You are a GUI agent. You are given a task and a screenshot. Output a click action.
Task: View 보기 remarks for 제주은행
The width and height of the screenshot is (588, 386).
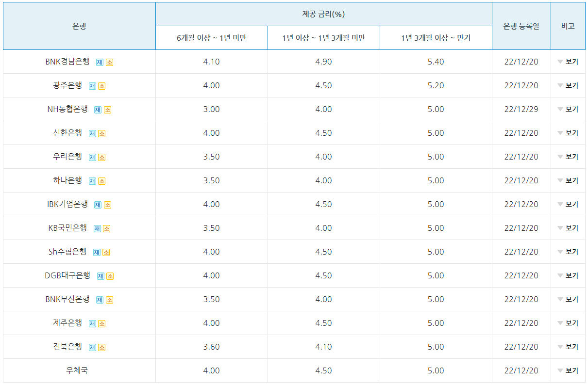568,323
